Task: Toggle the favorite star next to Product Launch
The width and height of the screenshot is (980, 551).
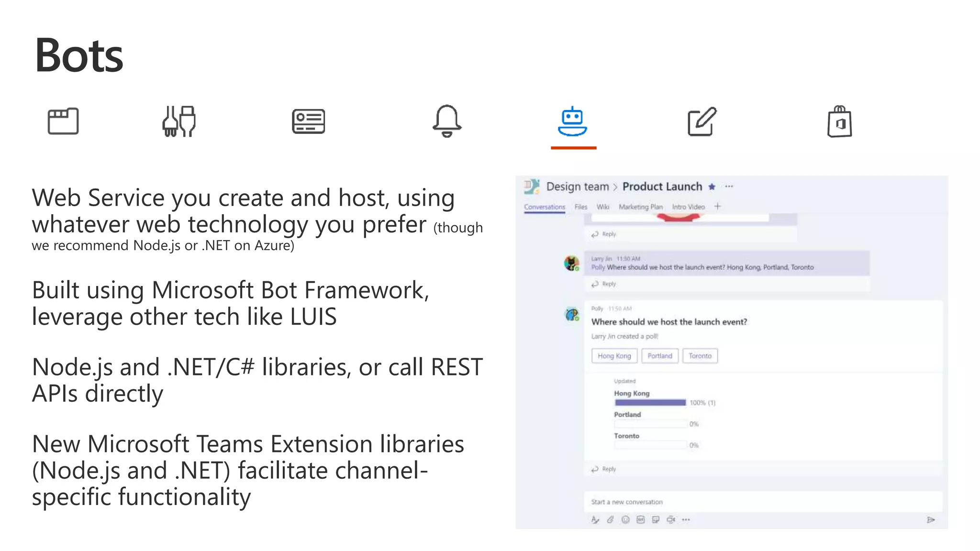Action: (x=712, y=187)
